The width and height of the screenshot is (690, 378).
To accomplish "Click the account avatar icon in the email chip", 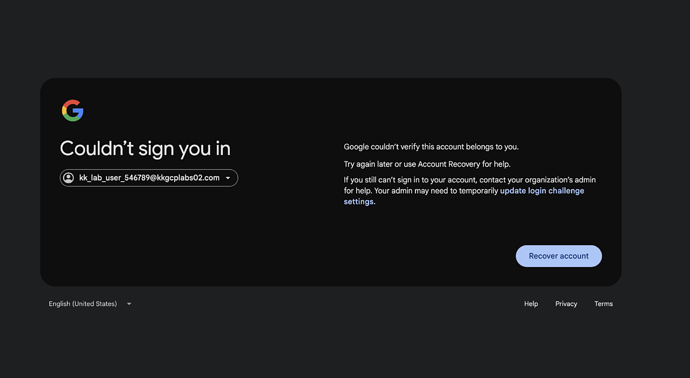I will (69, 178).
